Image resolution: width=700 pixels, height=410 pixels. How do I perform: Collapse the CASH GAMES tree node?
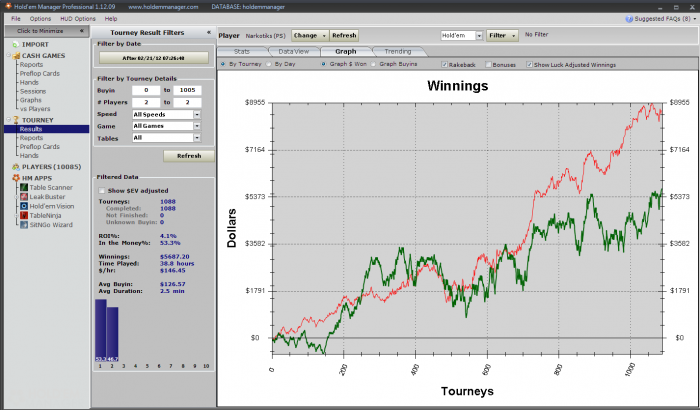click(x=8, y=55)
